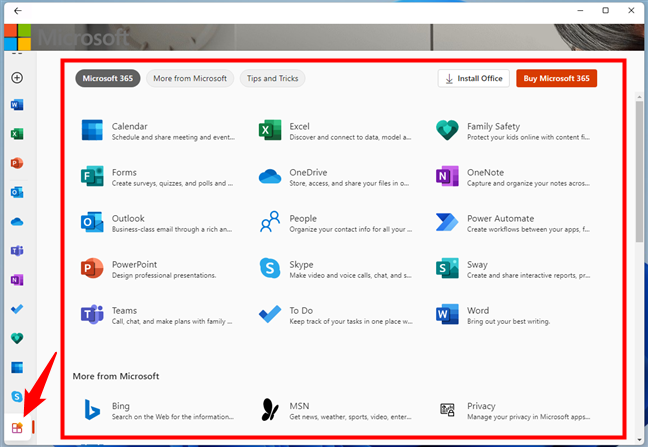Image resolution: width=648 pixels, height=447 pixels.
Task: Click the OneNote app icon in grid
Action: tap(447, 176)
